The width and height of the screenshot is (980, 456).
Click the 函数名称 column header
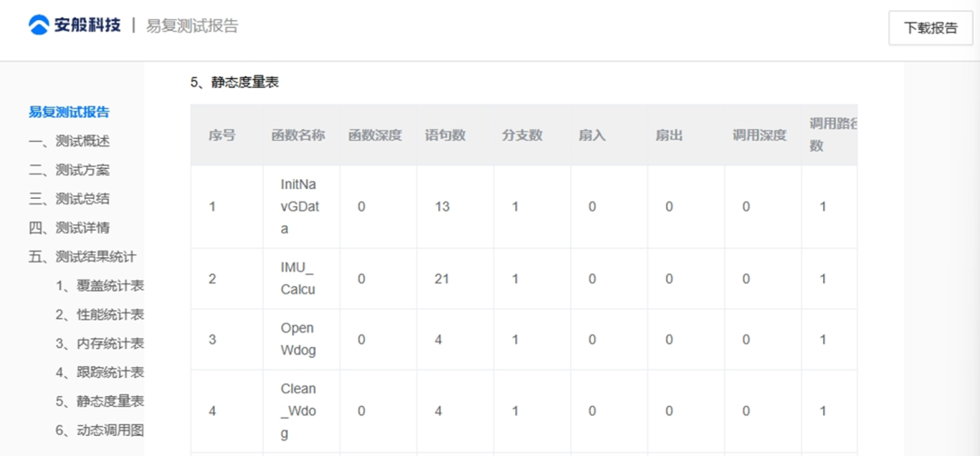pos(298,135)
